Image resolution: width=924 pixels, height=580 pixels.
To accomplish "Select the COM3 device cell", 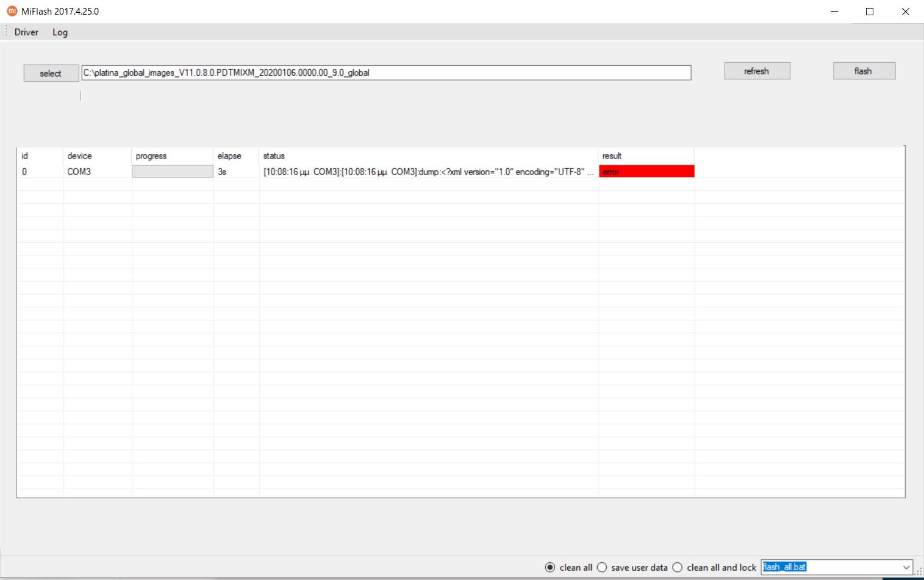I will click(98, 172).
